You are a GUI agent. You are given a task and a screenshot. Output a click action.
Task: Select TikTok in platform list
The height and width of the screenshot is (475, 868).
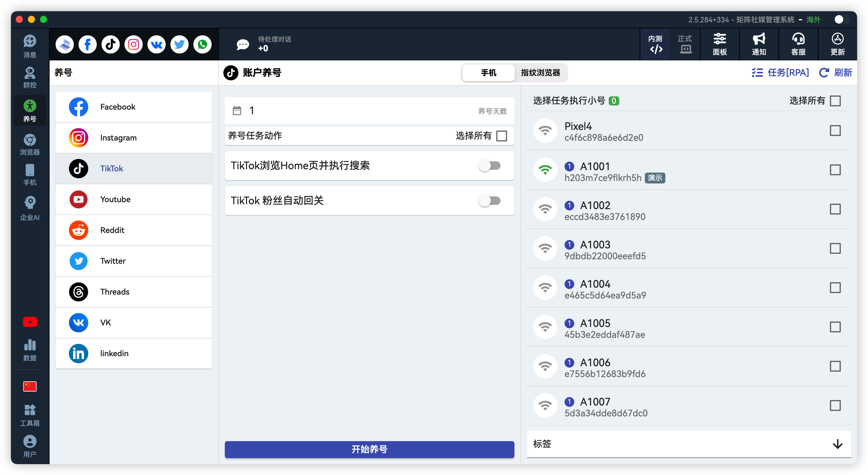[x=134, y=168]
